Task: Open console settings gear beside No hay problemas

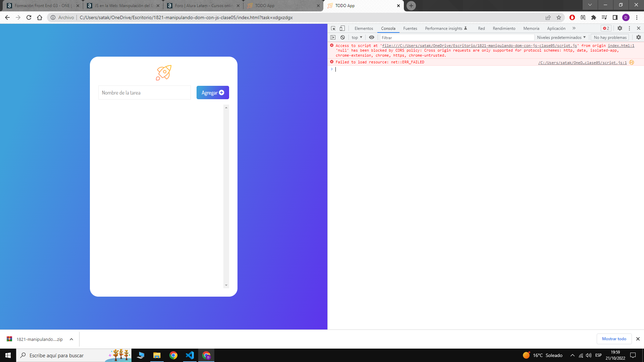Action: [639, 38]
